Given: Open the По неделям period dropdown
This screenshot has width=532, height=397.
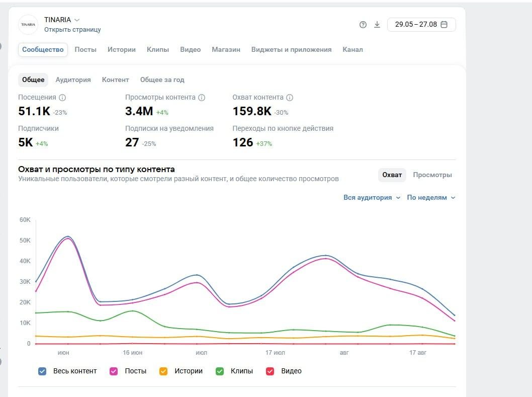Looking at the screenshot, I should tap(431, 198).
